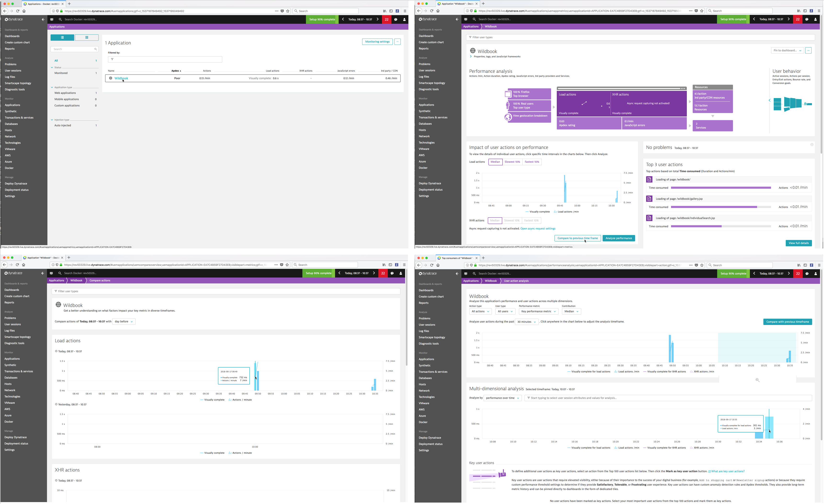The image size is (824, 504).
Task: Click the Monitoring settings button
Action: 377,42
